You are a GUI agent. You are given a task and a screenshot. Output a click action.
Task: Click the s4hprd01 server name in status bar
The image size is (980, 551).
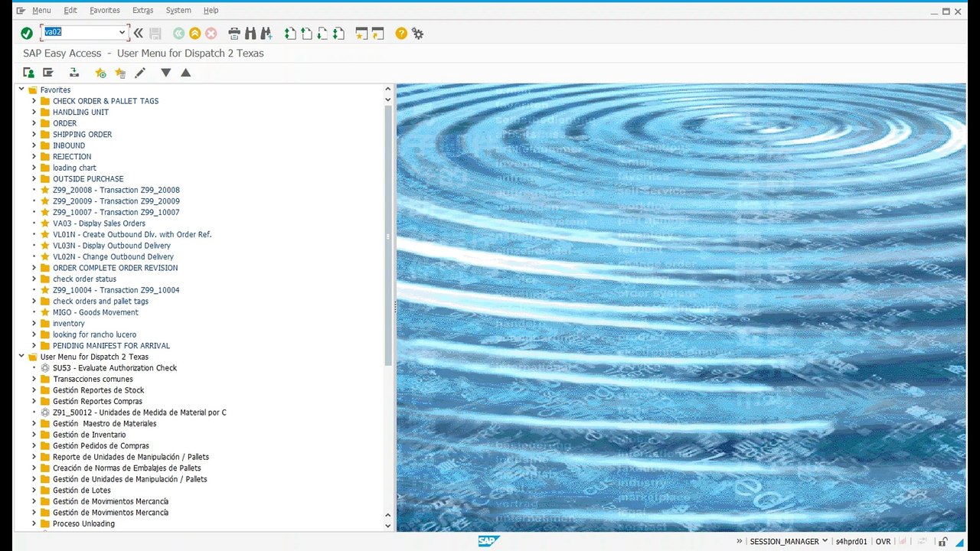(x=851, y=542)
